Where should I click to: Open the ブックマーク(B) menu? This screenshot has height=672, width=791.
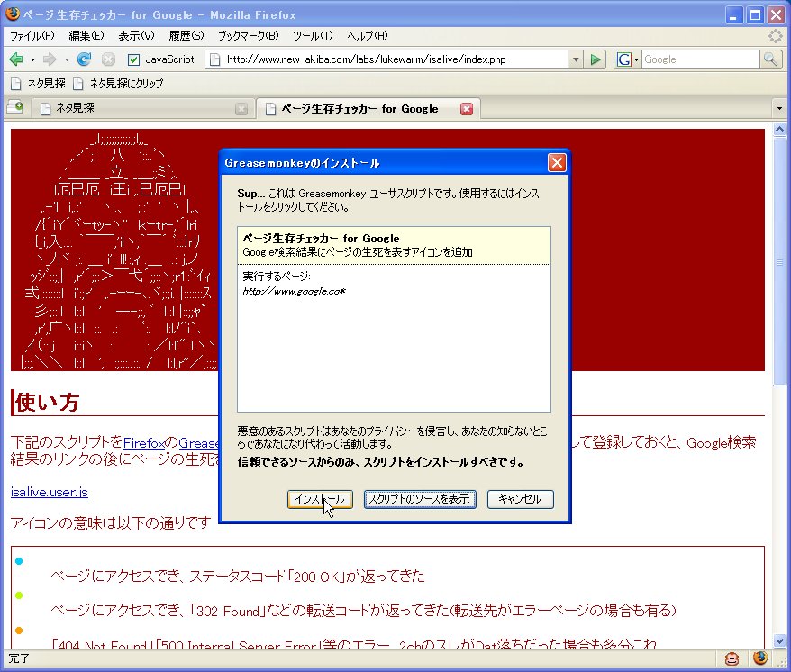click(248, 36)
